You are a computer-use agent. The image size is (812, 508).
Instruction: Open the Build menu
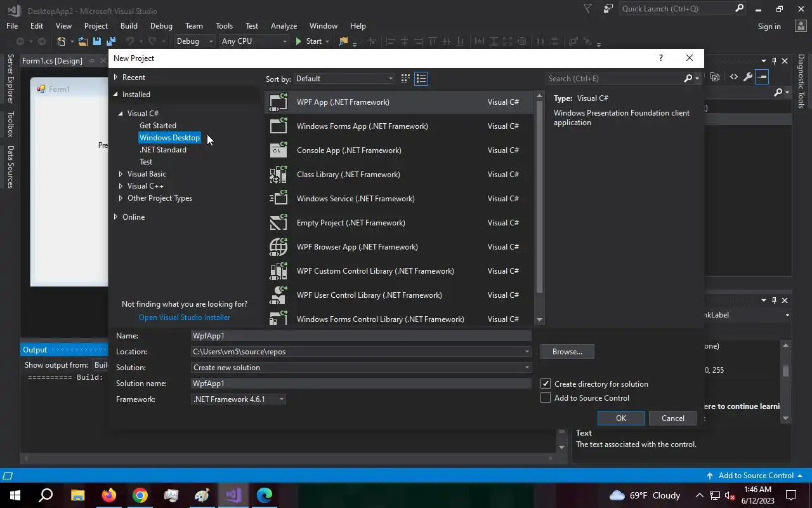129,26
